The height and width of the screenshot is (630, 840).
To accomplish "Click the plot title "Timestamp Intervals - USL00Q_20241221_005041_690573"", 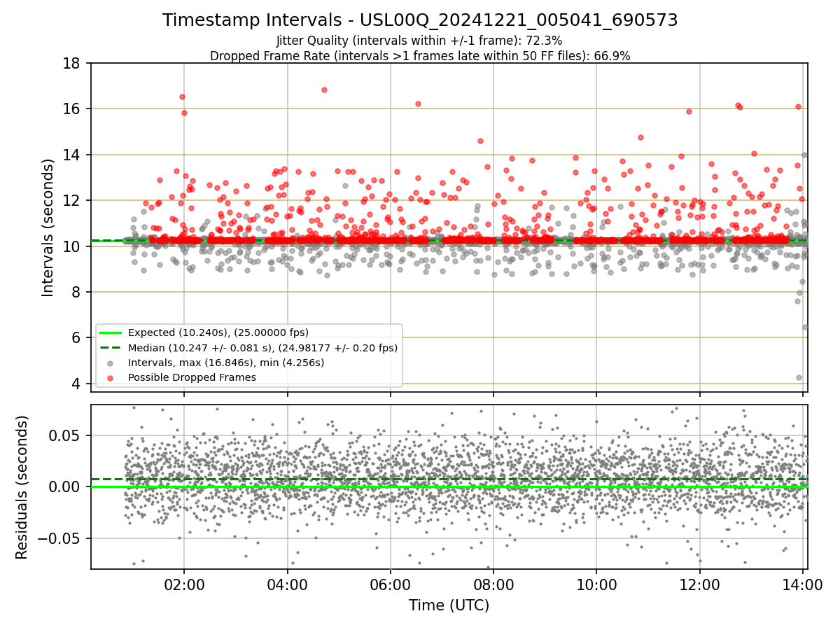I will pos(420,20).
